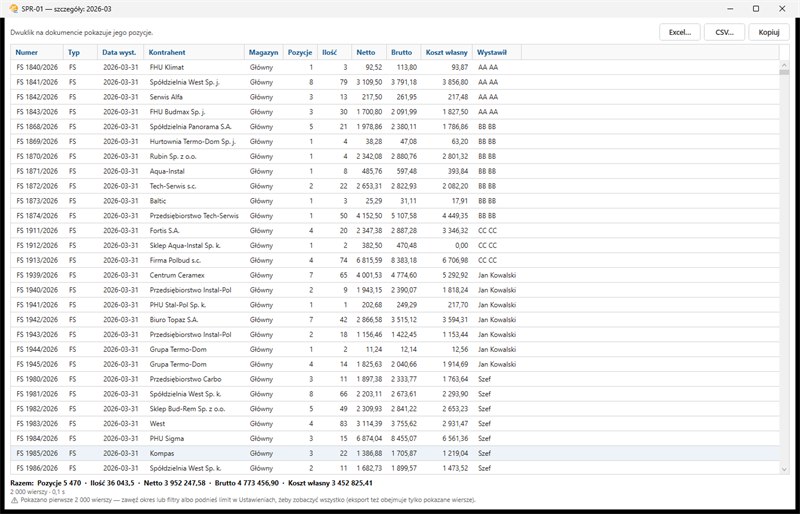
Task: Sort by Data wyst. column header
Action: 120,52
